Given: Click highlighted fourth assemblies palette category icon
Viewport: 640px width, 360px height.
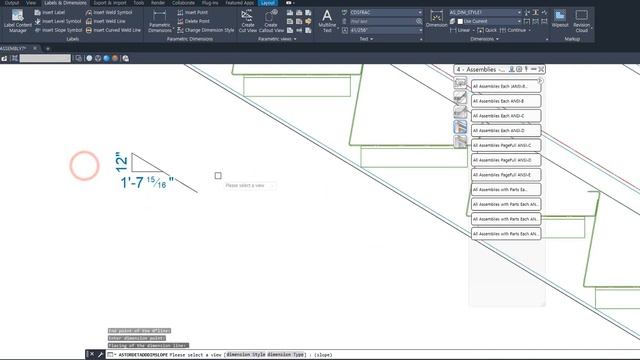Looking at the screenshot, I should click(x=460, y=127).
